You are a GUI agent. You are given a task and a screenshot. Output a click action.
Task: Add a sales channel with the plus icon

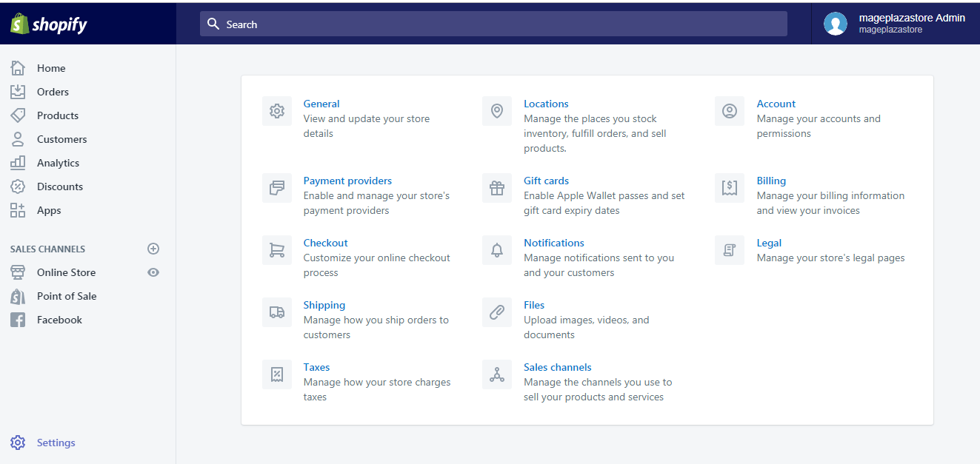tap(153, 249)
